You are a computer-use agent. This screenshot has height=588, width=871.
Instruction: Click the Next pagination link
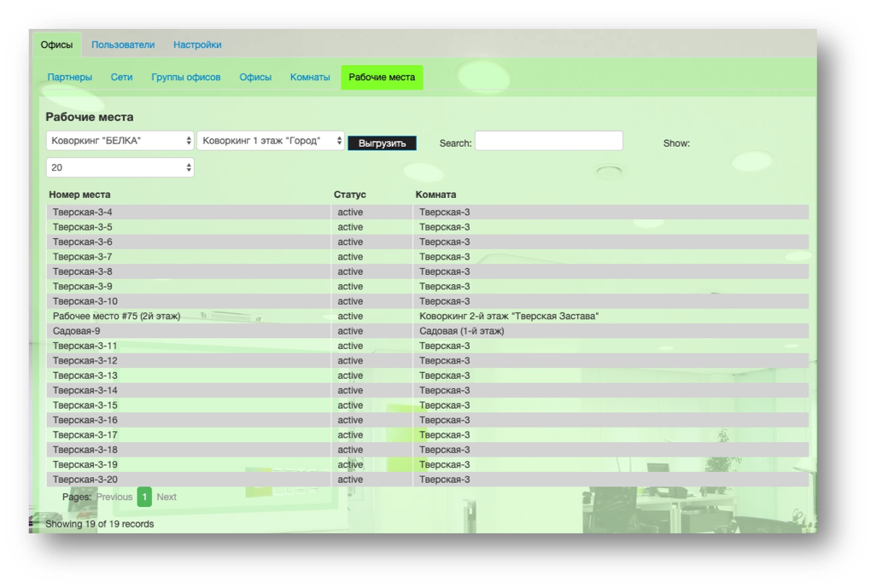[167, 497]
